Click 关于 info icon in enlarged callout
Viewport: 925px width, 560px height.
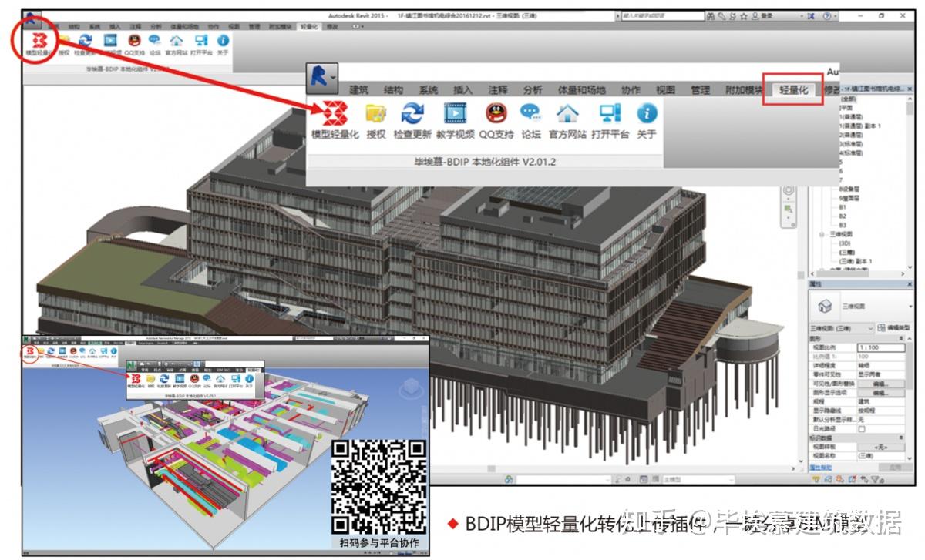coord(646,113)
